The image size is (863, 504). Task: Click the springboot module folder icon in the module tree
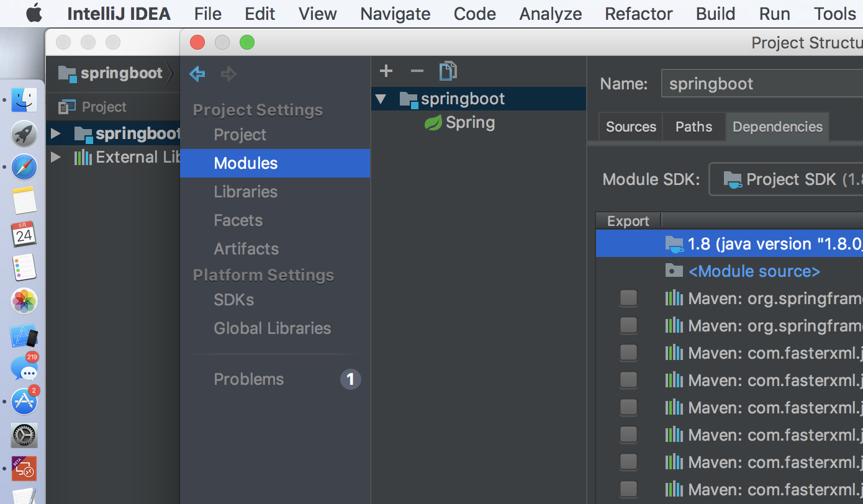[x=408, y=99]
